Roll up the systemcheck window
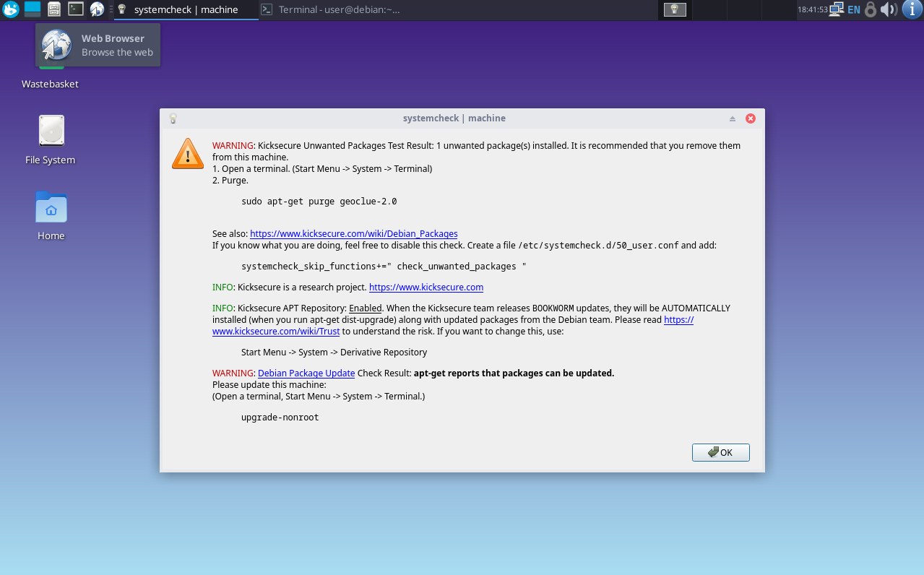The height and width of the screenshot is (575, 924). 733,118
